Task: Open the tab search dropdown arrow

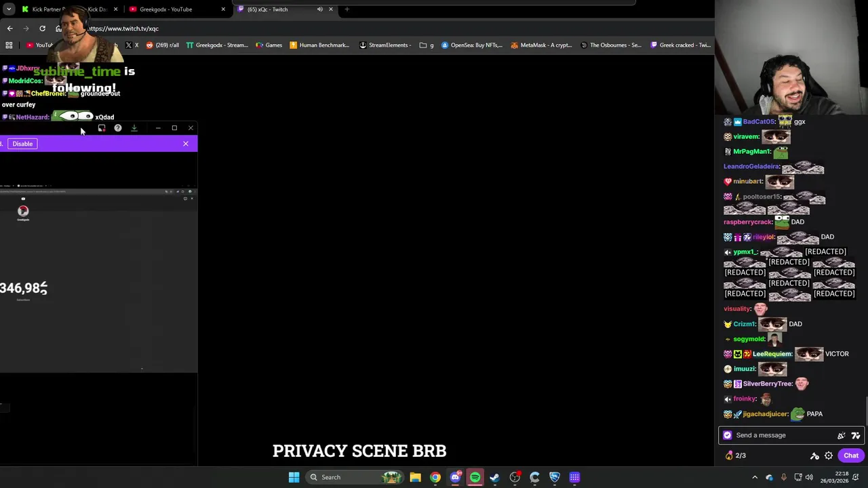Action: [x=9, y=9]
